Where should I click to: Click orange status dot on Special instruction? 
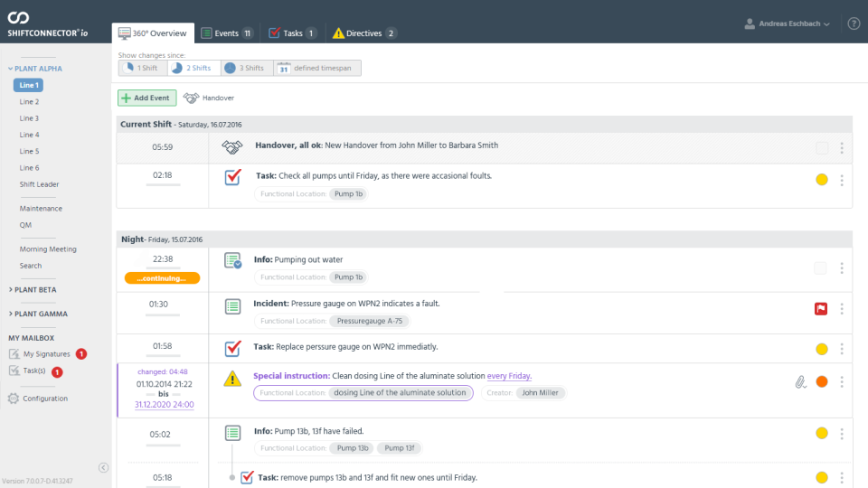822,381
